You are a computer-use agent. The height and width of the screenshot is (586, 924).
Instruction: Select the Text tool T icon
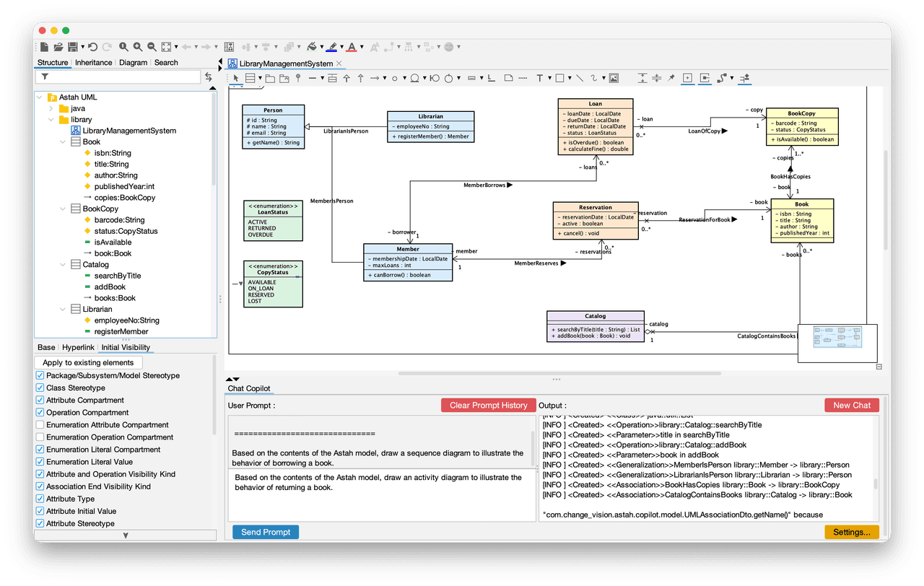coord(539,78)
